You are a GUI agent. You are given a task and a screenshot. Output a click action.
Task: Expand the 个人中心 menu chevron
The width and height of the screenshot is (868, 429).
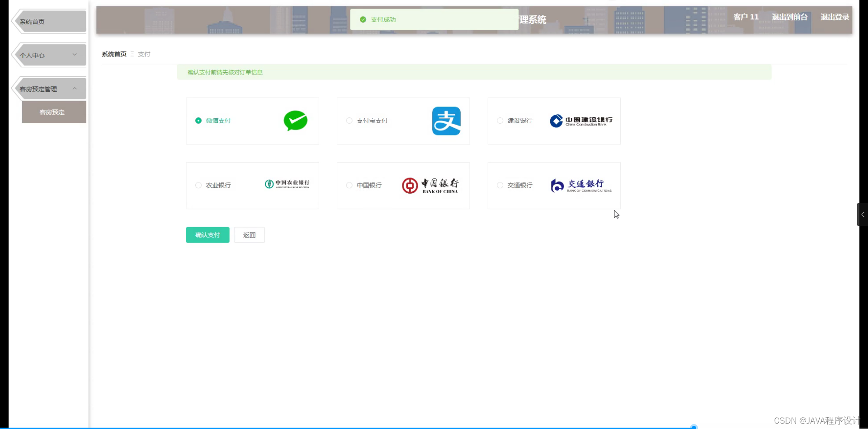pyautogui.click(x=75, y=55)
